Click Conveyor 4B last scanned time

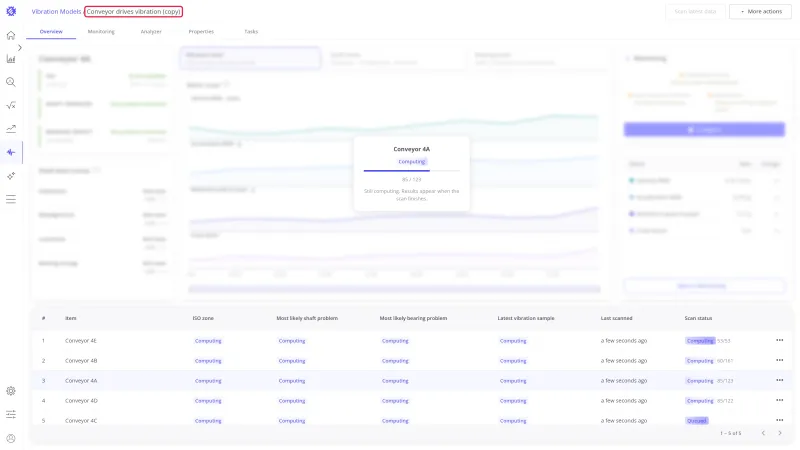(623, 361)
